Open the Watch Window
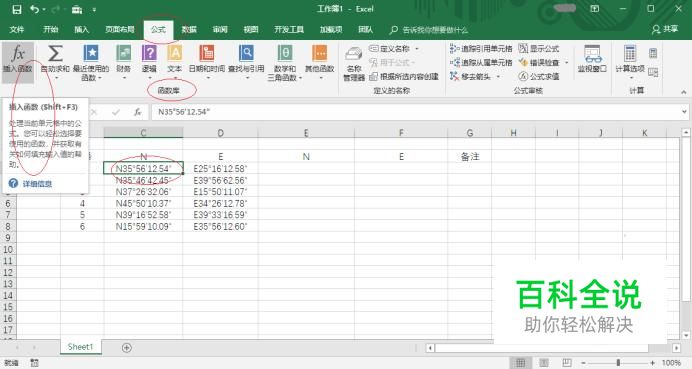692x369 pixels. [592, 58]
